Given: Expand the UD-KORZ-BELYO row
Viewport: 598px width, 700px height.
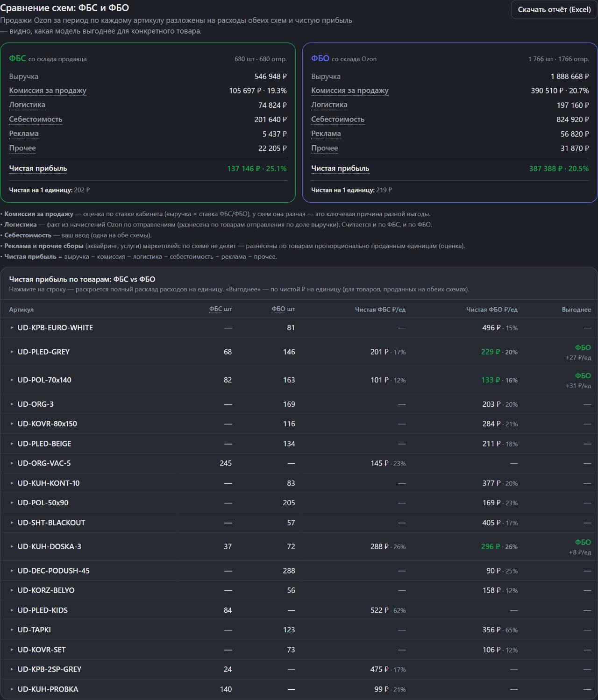Looking at the screenshot, I should click(299, 590).
